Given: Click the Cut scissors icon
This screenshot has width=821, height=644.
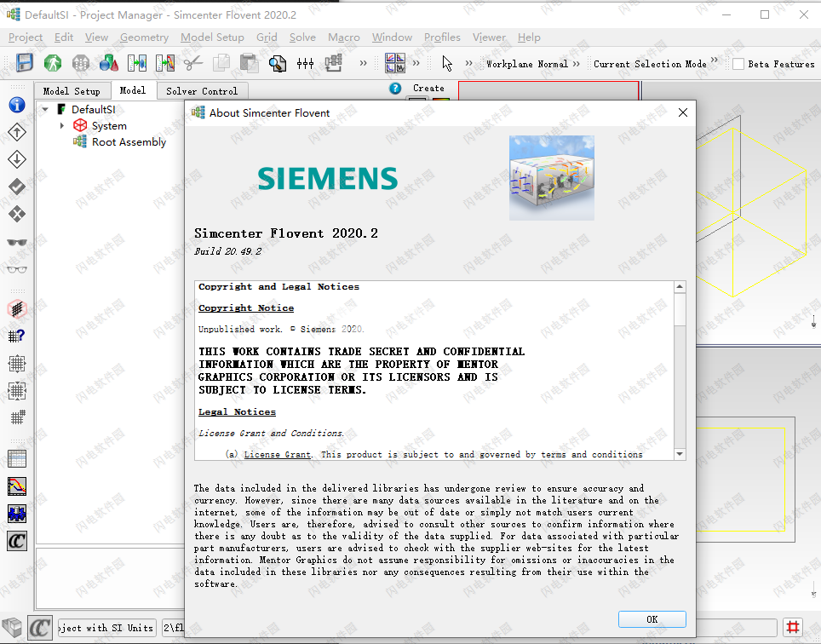Looking at the screenshot, I should click(193, 63).
